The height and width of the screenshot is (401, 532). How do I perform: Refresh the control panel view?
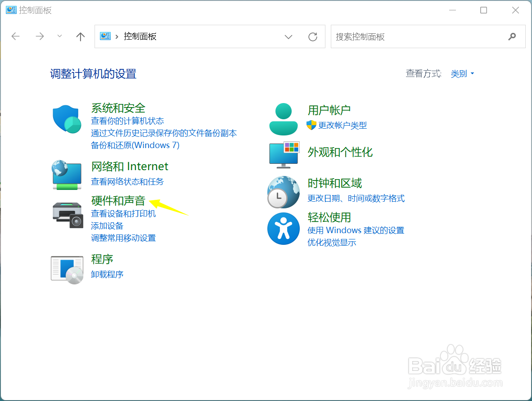(313, 36)
